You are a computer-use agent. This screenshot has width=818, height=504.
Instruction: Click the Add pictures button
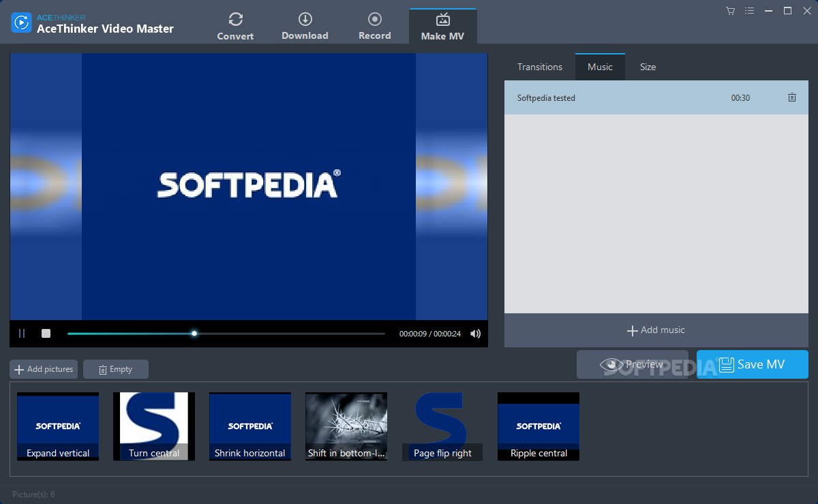(x=44, y=369)
